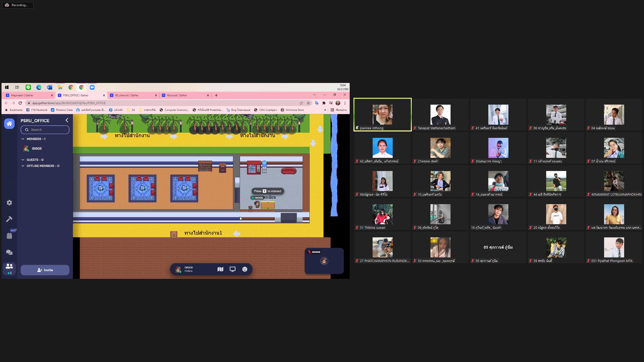Screen dimensions: 644x362
Task: Select pavinee inthong video tile
Action: click(383, 115)
